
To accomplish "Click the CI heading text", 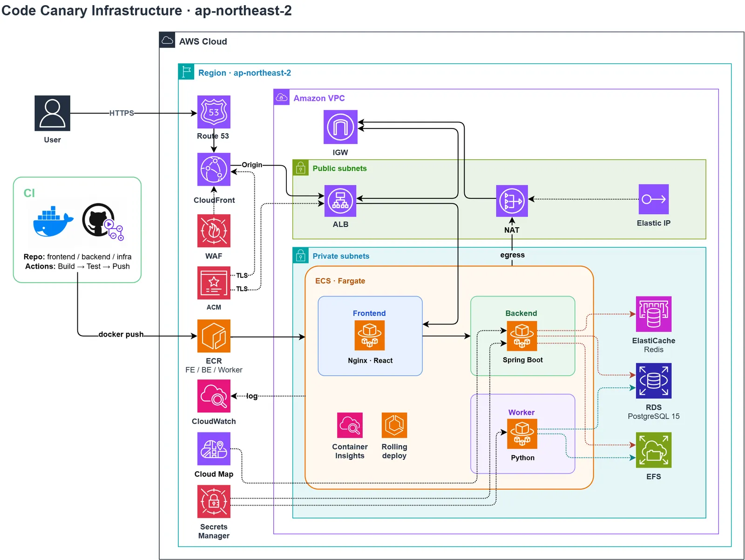I will tap(29, 193).
